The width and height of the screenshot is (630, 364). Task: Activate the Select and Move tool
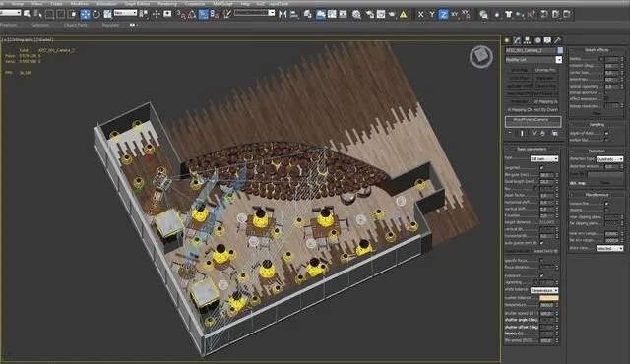point(86,14)
